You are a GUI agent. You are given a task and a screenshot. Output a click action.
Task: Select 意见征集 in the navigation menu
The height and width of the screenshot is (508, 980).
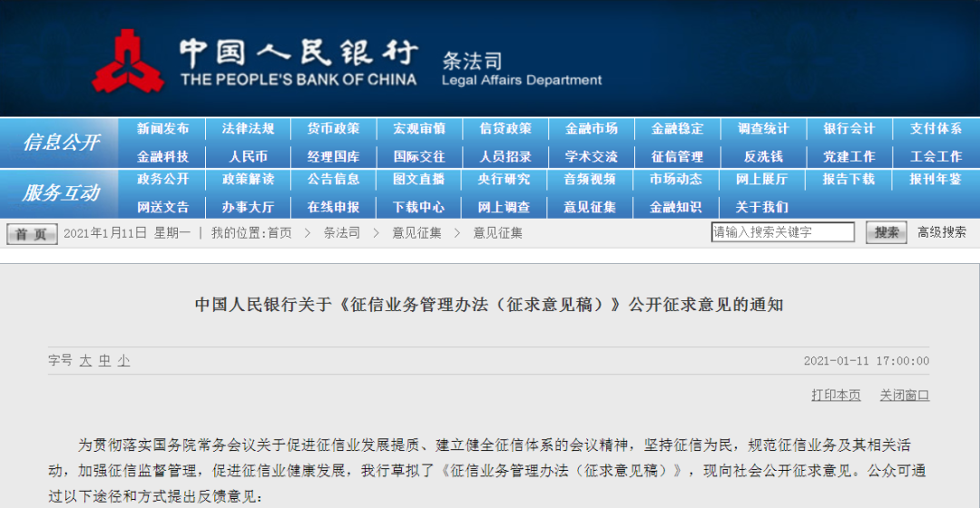click(x=590, y=208)
